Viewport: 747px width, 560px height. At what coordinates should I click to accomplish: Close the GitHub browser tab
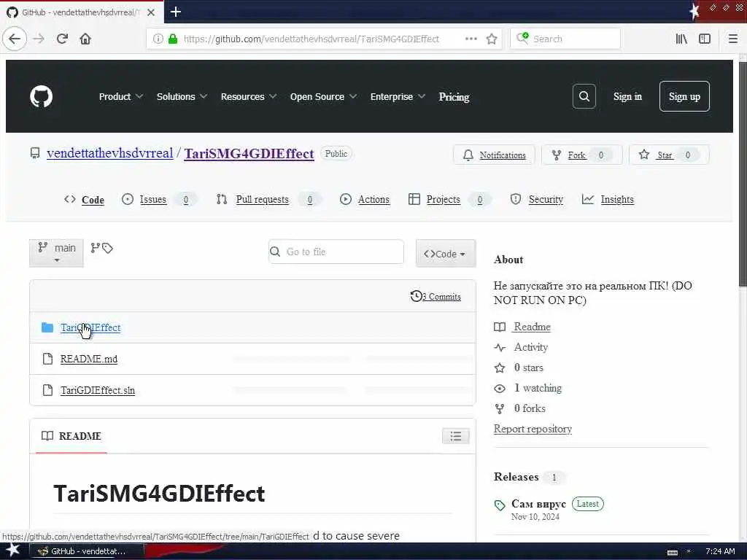click(x=151, y=12)
